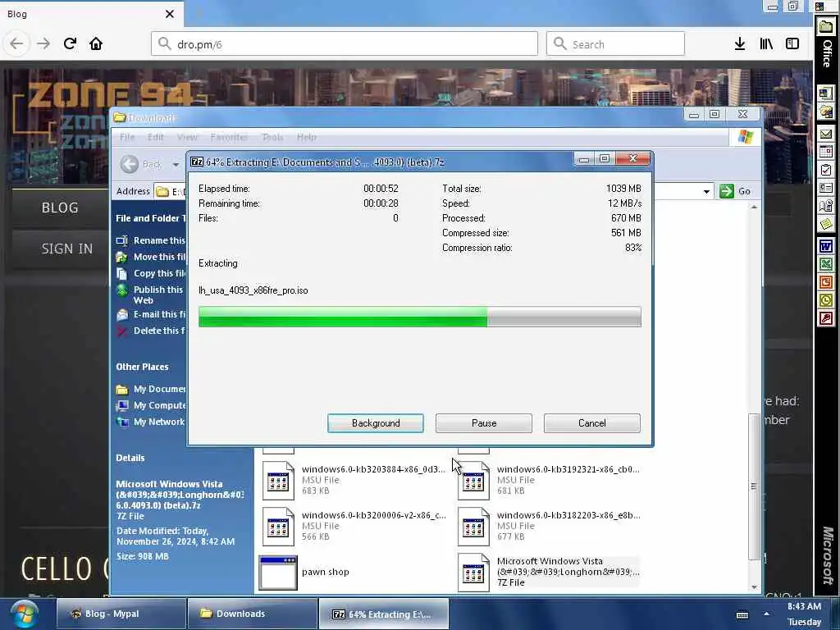
Task: Click the browser Back arrow
Action: [16, 44]
